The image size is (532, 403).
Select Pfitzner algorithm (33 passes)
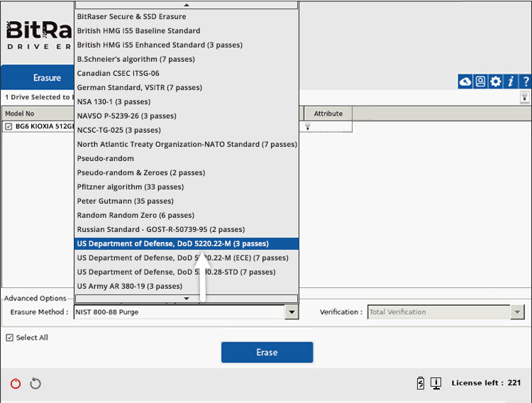tap(187, 187)
